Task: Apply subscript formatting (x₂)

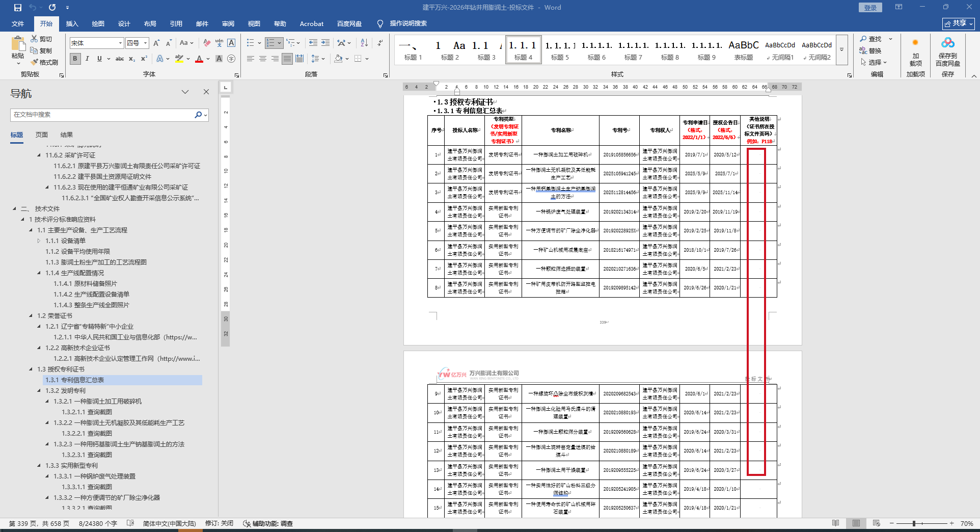Action: tap(132, 59)
